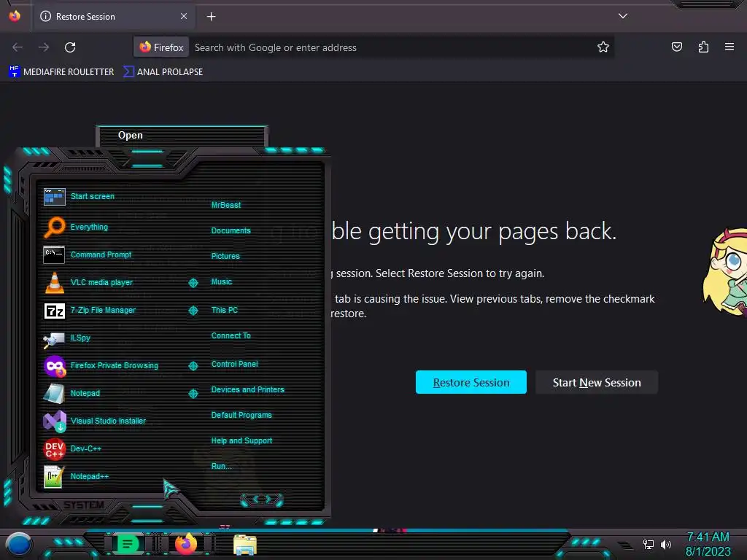Switch to Firefox on the taskbar
The image size is (747, 560).
(186, 544)
